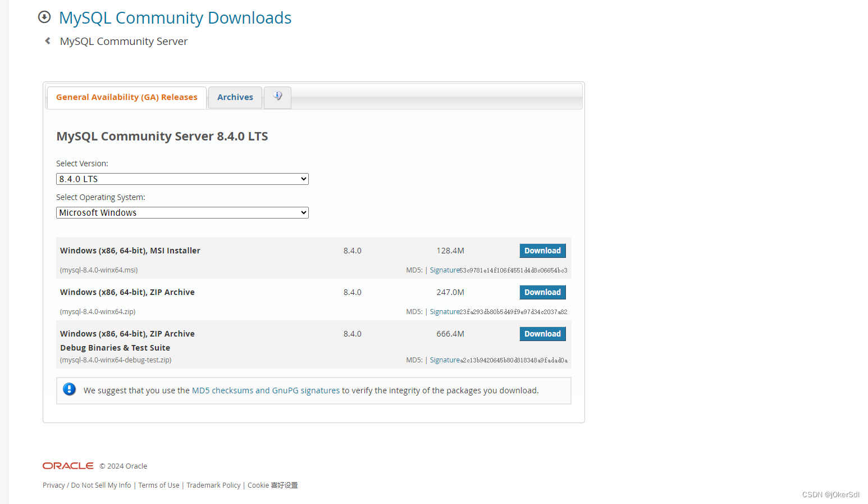Click the download circle icon beside page title
Screen dimensions: 868x504
44,17
